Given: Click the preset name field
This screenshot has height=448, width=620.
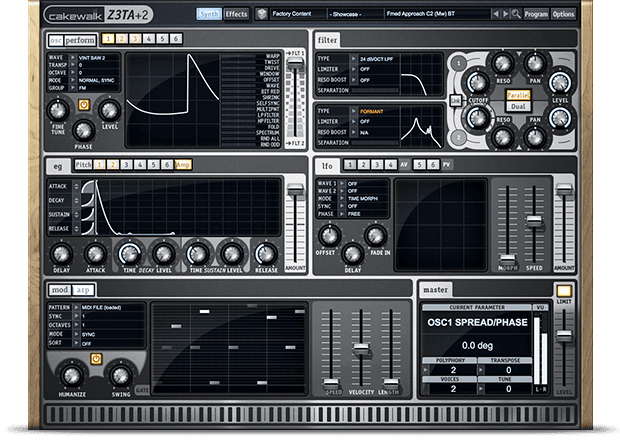Looking at the screenshot, I should click(x=437, y=14).
